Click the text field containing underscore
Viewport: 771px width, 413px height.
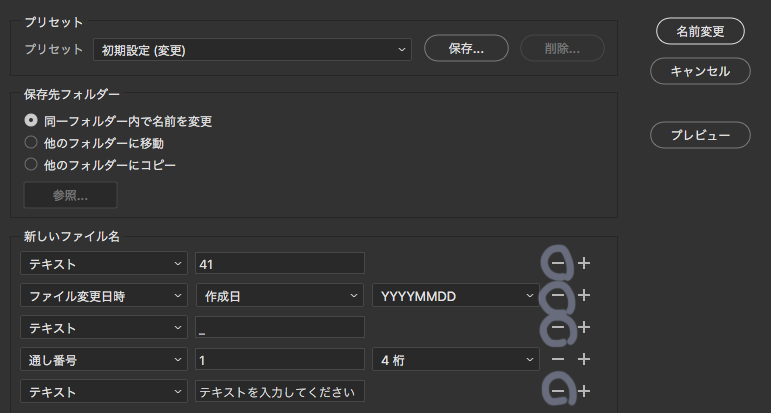tap(280, 327)
